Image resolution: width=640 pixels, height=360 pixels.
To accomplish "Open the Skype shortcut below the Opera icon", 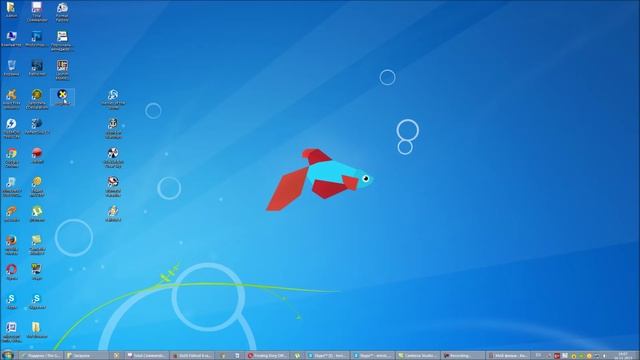I will (x=11, y=301).
